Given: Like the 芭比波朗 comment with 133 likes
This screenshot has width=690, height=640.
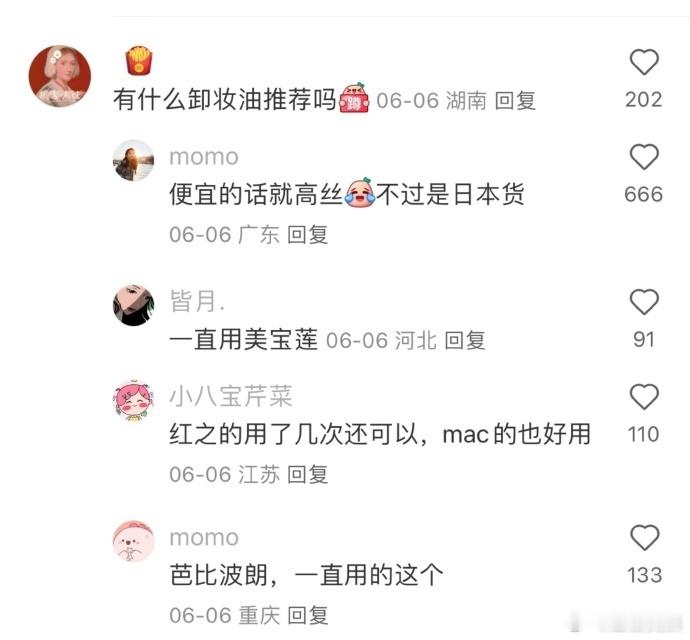Looking at the screenshot, I should click(x=644, y=537).
